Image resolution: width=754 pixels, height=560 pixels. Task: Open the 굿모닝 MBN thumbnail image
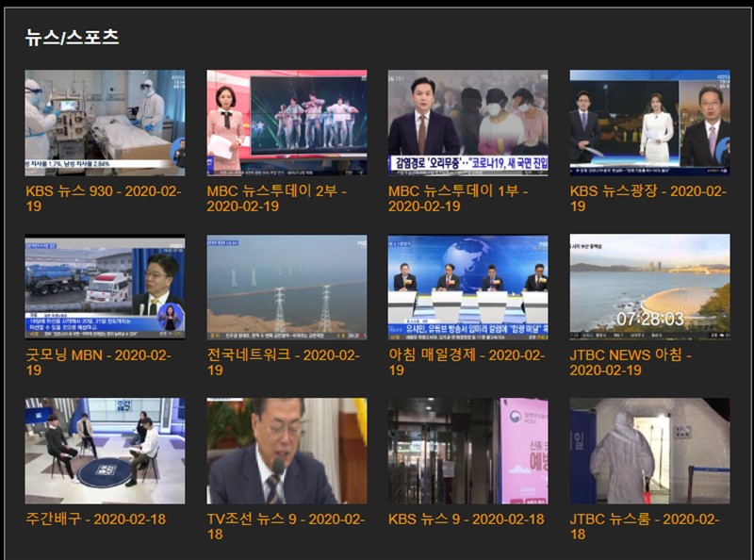[105, 287]
